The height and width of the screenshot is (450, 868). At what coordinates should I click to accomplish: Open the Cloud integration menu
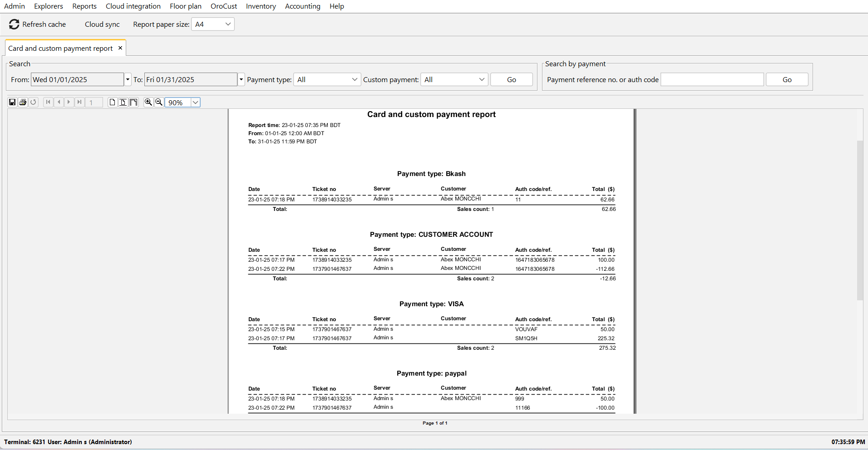(x=133, y=6)
